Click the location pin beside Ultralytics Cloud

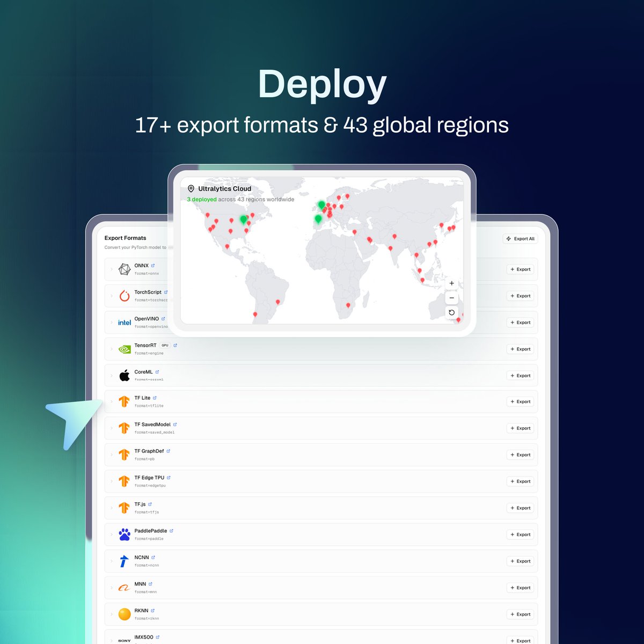[x=191, y=189]
